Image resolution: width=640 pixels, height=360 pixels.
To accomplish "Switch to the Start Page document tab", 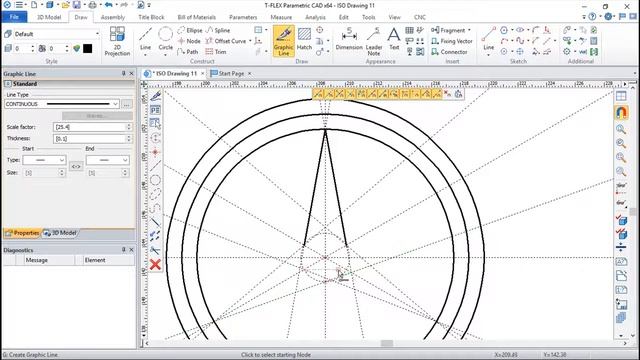I will click(x=231, y=73).
